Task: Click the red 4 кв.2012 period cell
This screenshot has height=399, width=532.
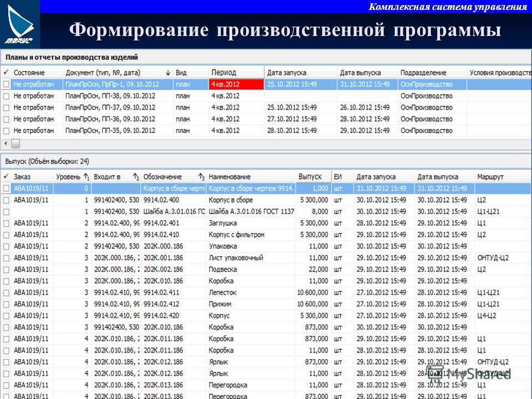Action: 236,84
